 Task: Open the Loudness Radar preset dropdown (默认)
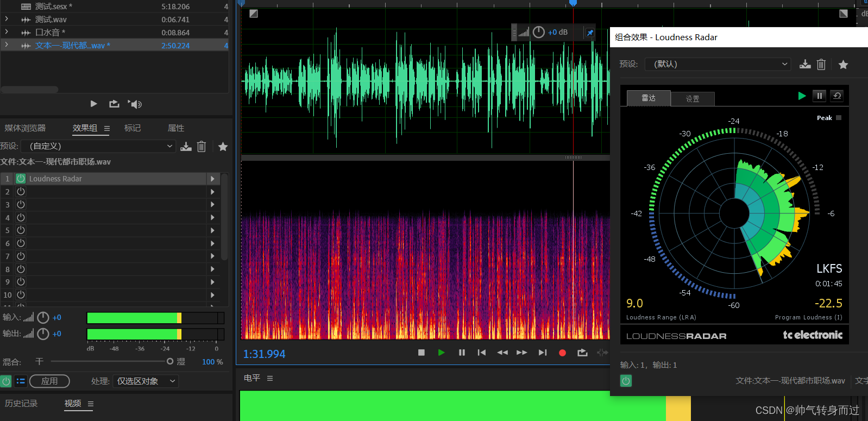point(718,64)
